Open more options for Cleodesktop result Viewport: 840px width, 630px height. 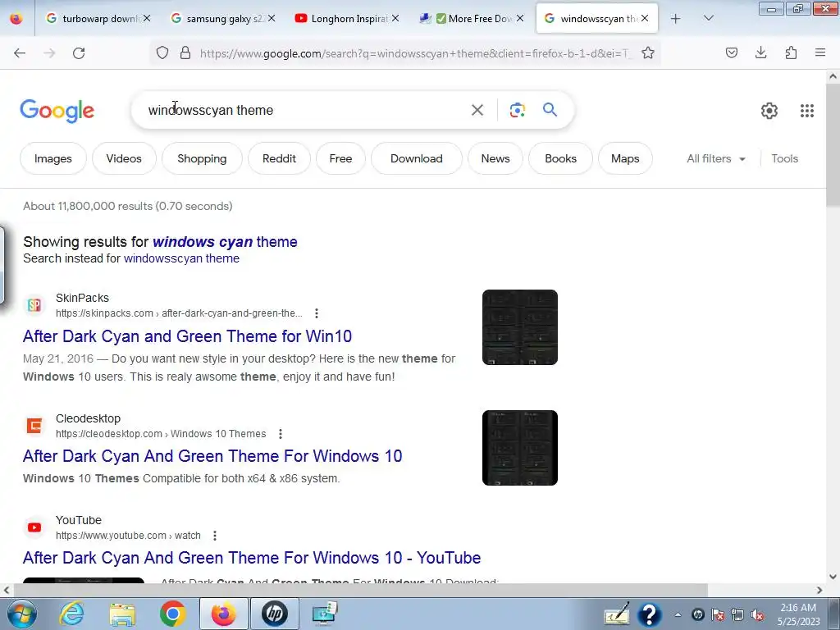click(281, 434)
